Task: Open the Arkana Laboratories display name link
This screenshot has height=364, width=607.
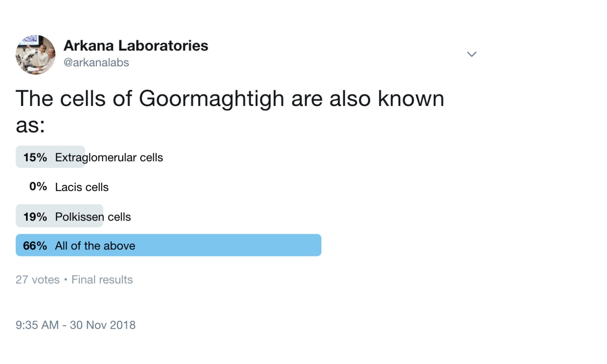Action: (136, 46)
